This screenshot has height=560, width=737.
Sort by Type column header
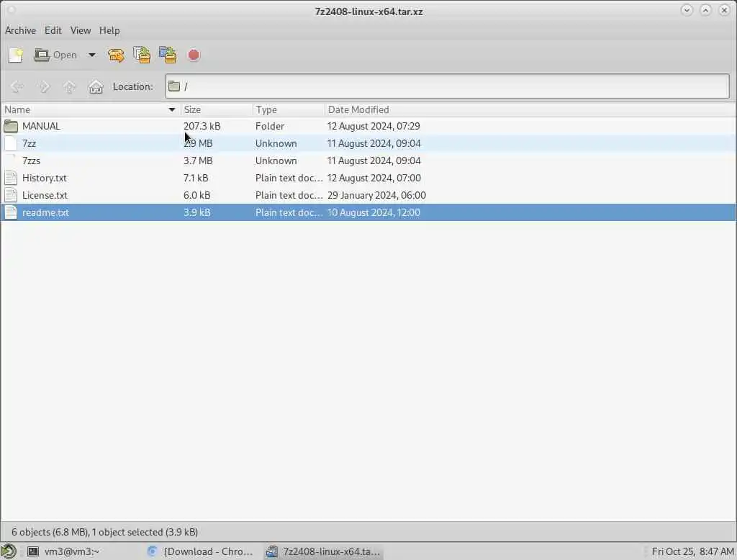pos(289,109)
